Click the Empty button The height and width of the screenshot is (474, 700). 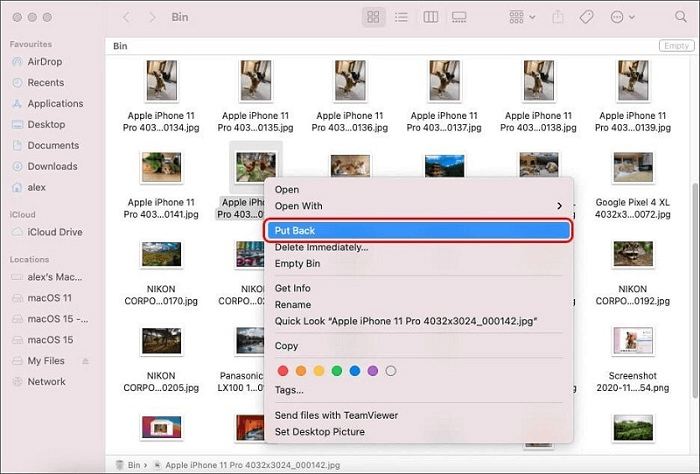[675, 46]
